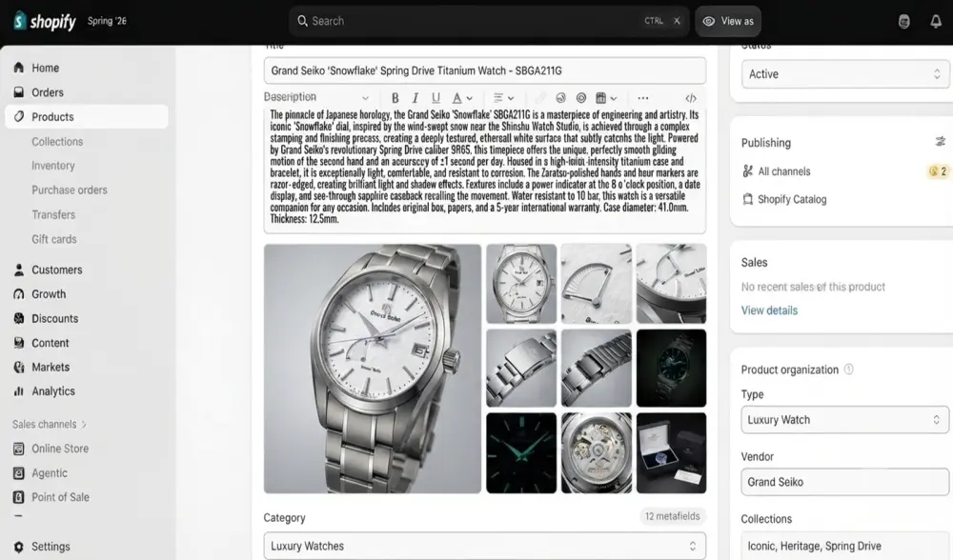Open the Luxury Watch type dropdown
The image size is (953, 560).
[844, 420]
